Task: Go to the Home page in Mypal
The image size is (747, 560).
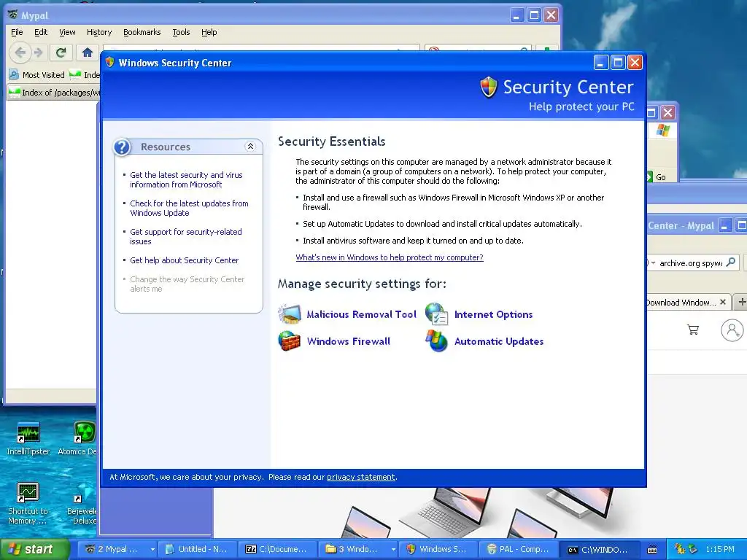Action: coord(88,52)
